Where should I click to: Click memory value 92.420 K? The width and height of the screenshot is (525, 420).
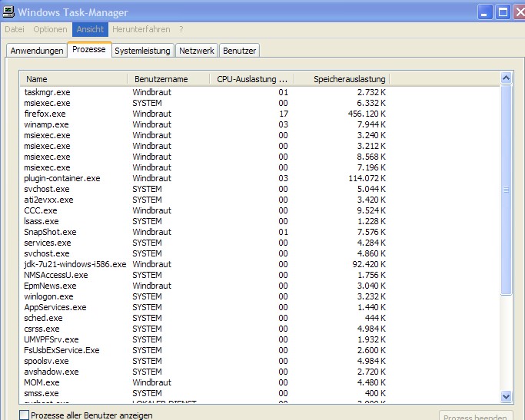[x=369, y=264]
